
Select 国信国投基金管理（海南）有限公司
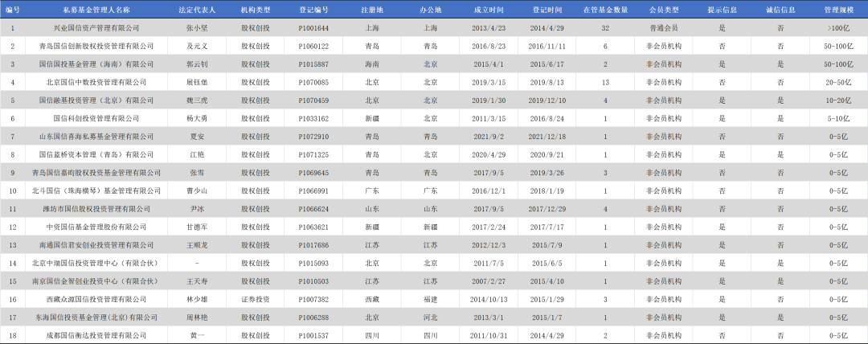pos(96,64)
